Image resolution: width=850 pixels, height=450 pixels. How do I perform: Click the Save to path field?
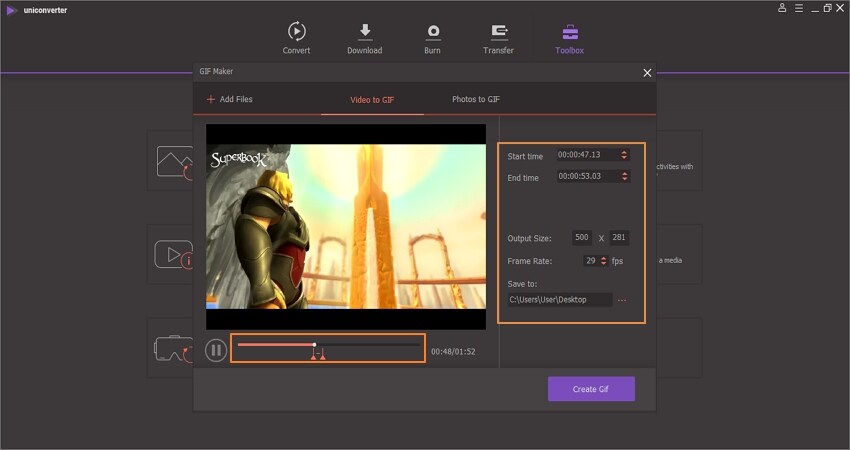point(560,300)
